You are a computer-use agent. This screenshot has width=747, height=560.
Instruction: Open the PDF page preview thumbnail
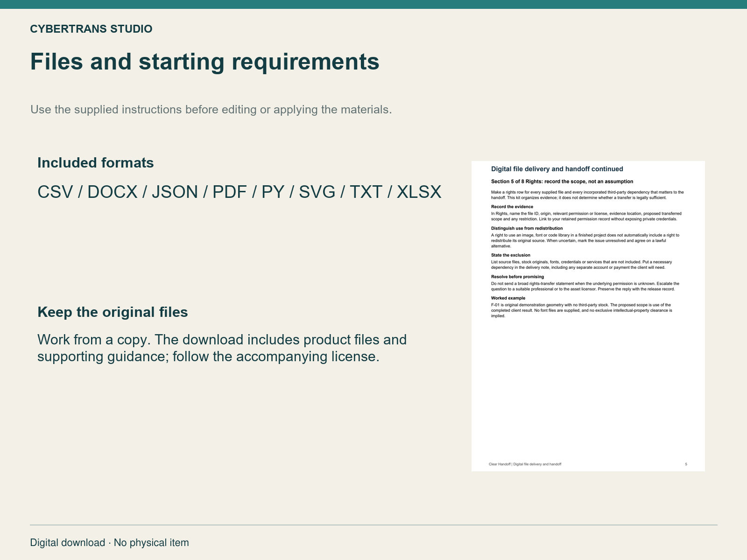pyautogui.click(x=588, y=316)
